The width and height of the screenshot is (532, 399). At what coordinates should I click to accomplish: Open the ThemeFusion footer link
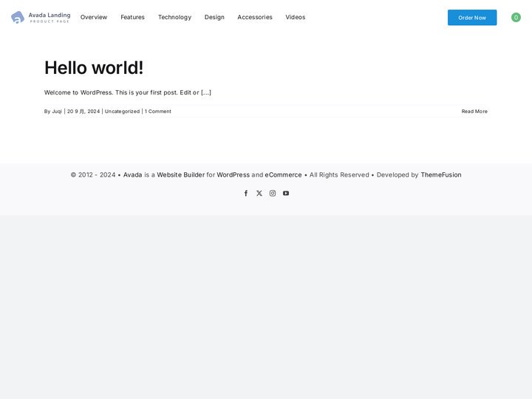click(x=441, y=174)
